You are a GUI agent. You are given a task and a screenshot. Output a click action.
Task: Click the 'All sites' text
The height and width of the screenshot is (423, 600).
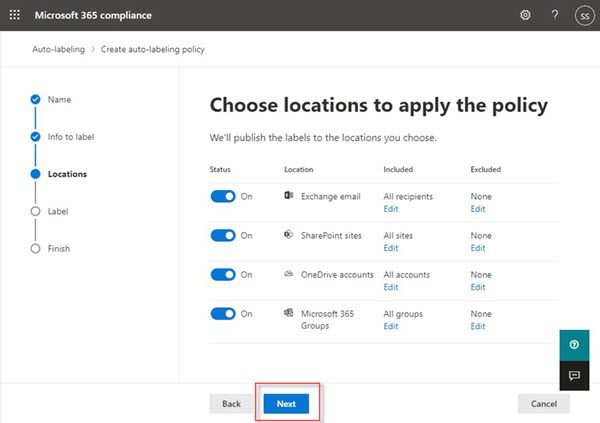398,235
